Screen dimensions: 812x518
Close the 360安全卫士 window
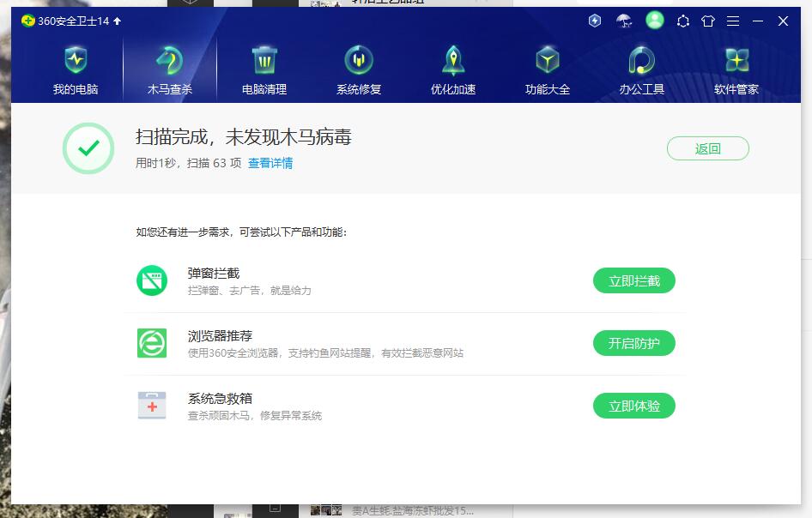[783, 21]
